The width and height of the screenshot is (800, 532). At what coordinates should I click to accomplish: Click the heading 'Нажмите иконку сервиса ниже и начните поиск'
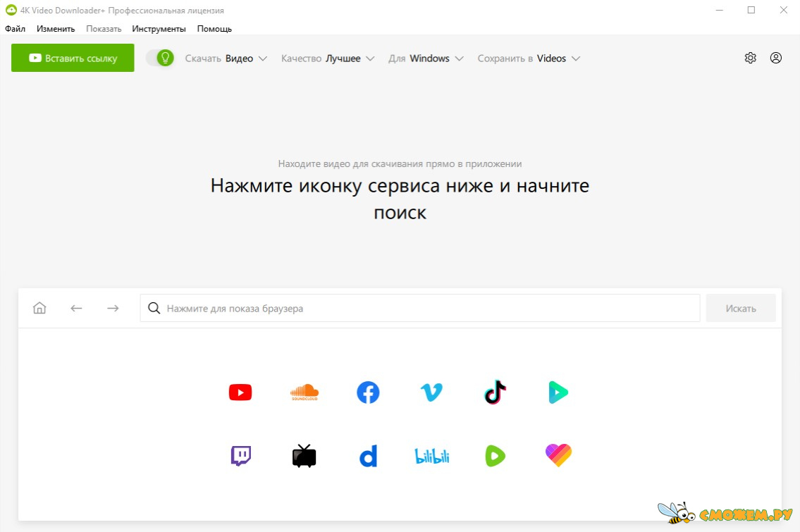click(x=400, y=199)
